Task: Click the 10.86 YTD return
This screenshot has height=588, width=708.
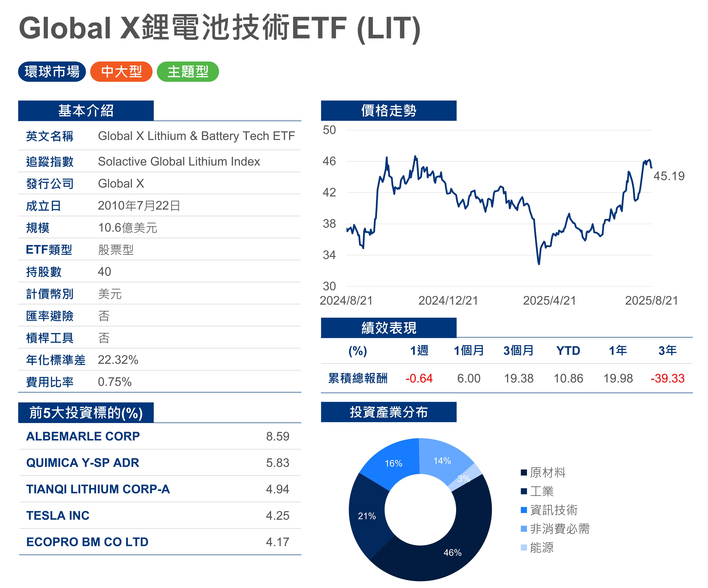Action: pyautogui.click(x=568, y=379)
